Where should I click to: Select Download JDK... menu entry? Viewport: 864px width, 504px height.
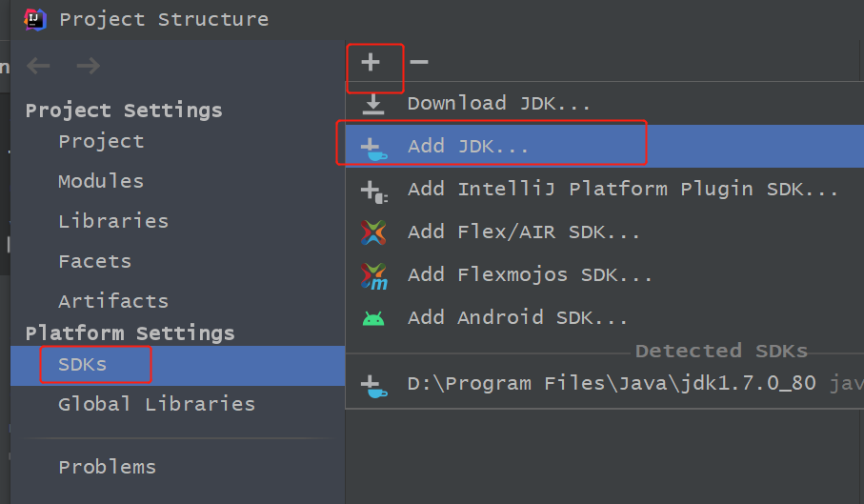pos(499,104)
